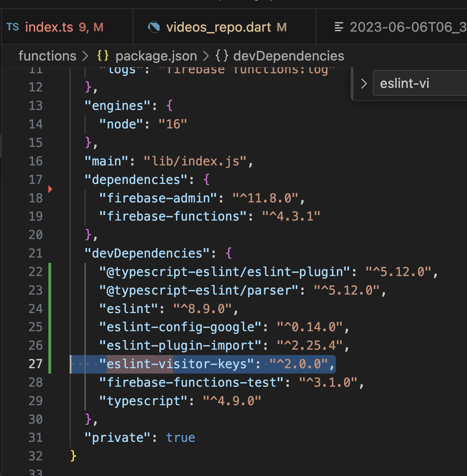Click the opening brace after "dependencies"
The image size is (467, 476).
[x=206, y=180]
